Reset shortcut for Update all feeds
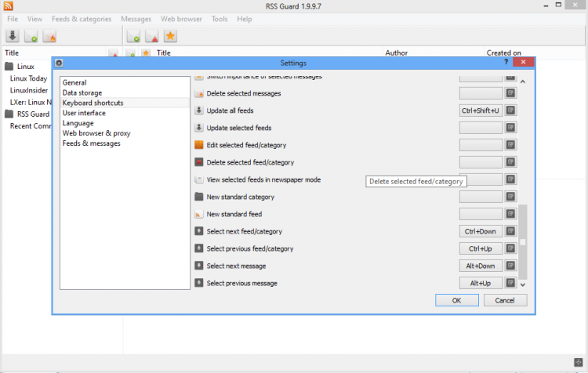Image resolution: width=588 pixels, height=373 pixels. point(510,110)
